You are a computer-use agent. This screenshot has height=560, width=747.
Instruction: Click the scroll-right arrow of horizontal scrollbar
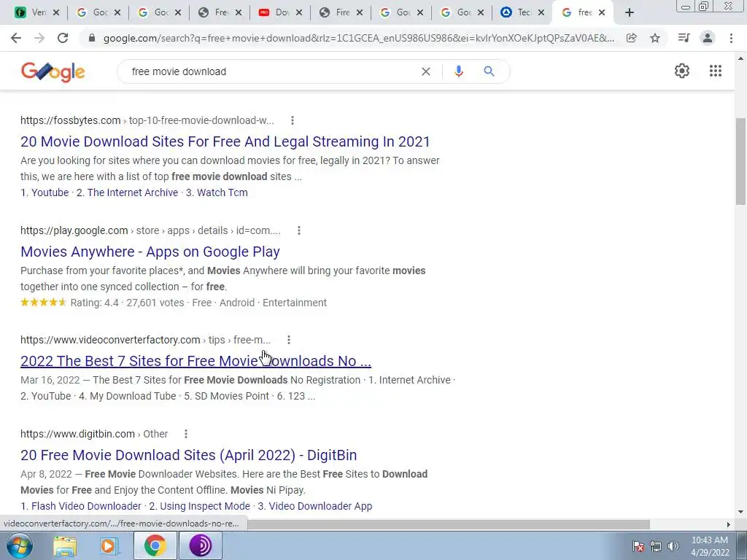point(728,524)
